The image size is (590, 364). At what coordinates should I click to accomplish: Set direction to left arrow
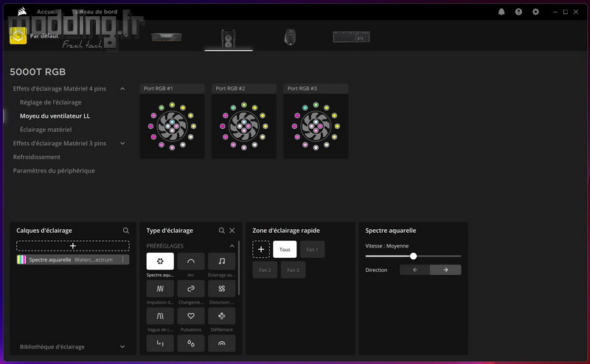tap(415, 270)
